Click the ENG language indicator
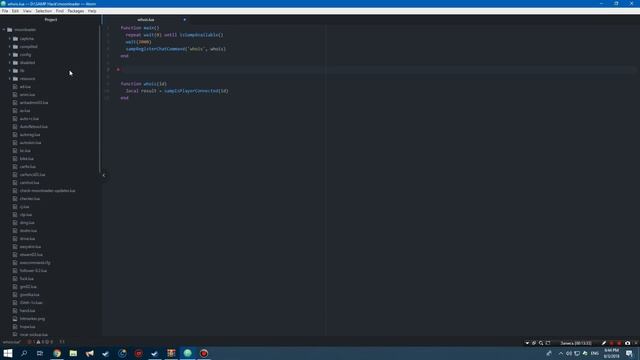The width and height of the screenshot is (640, 360). pyautogui.click(x=595, y=353)
